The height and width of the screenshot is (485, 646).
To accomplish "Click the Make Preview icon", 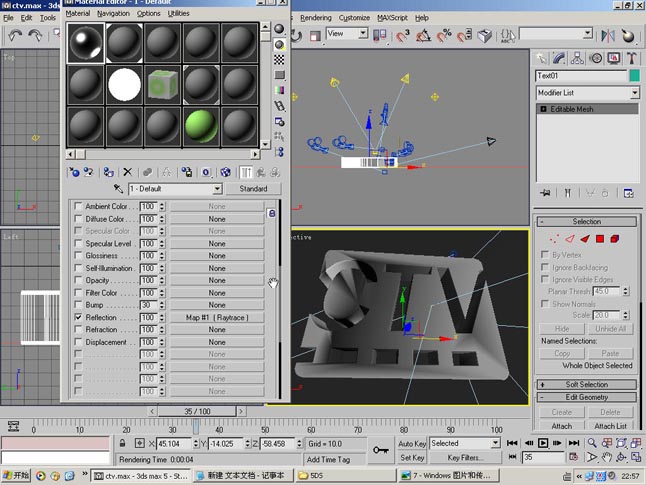I will tap(279, 106).
